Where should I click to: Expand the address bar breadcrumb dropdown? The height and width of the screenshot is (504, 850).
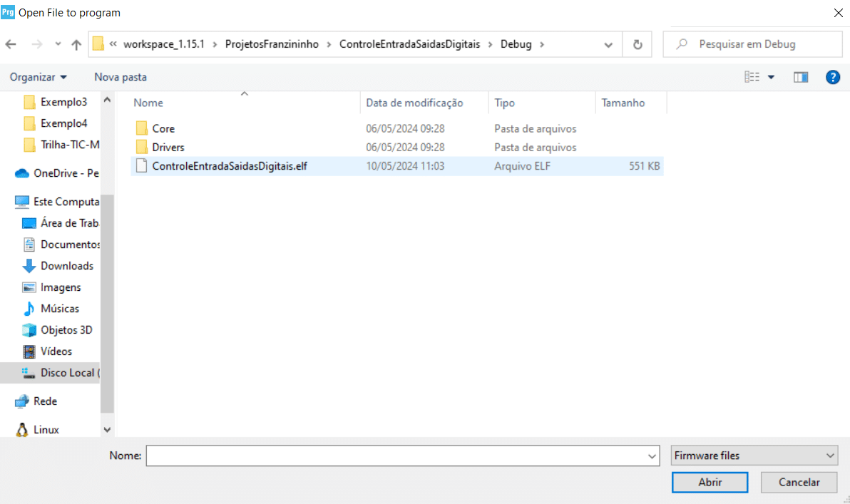point(608,43)
